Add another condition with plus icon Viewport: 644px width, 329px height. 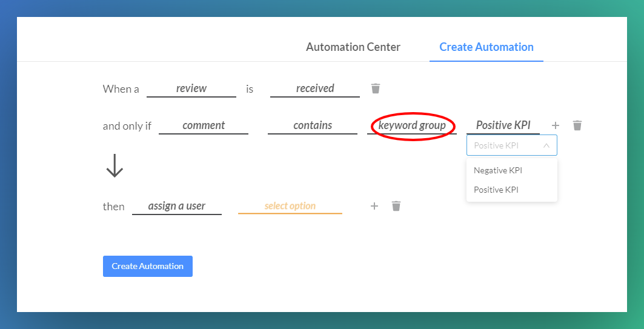(556, 125)
